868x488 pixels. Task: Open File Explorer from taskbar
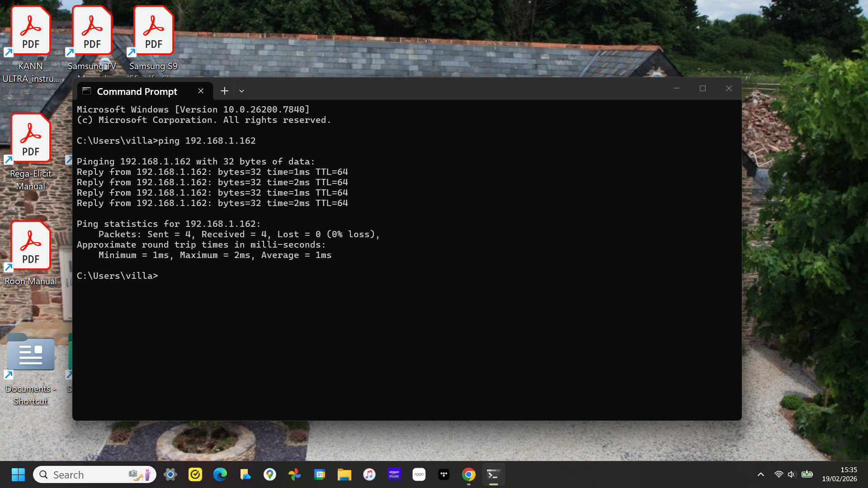[344, 474]
